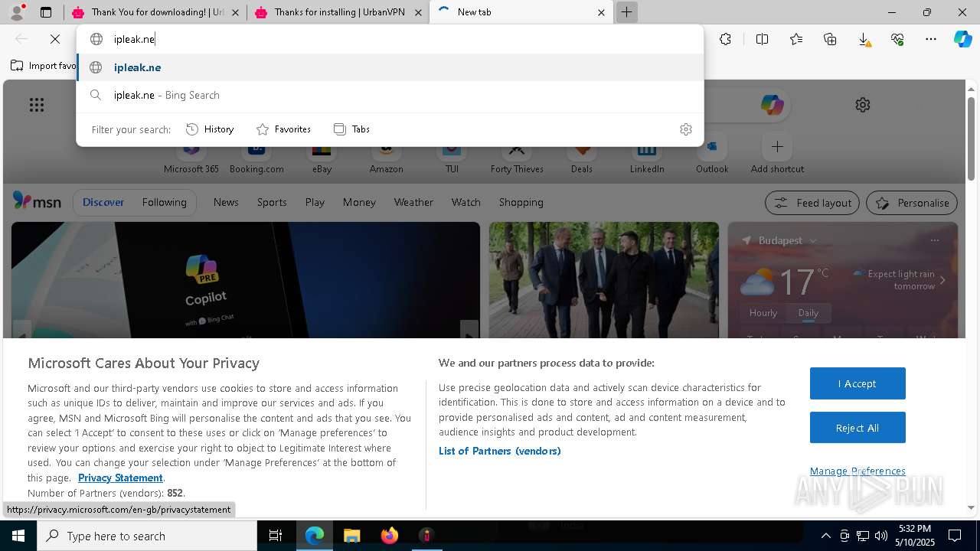Open Outlook shortcut tile
This screenshot has height=551, width=980.
click(x=712, y=154)
